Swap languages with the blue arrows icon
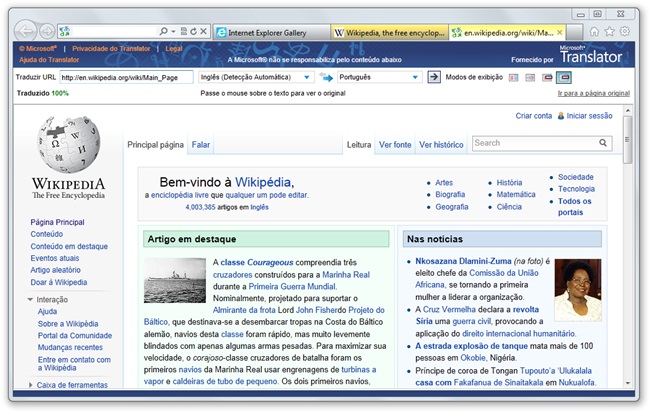The image size is (650, 413). 326,77
